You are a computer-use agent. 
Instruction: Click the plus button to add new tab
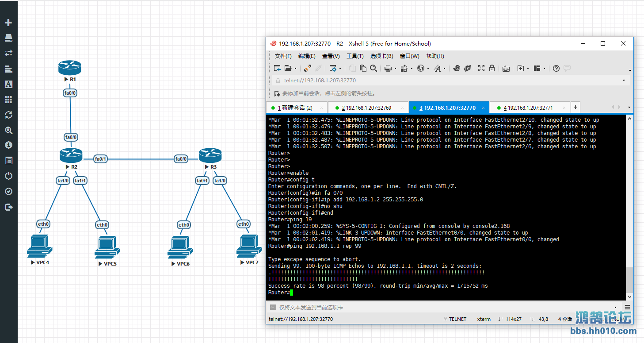pyautogui.click(x=575, y=107)
